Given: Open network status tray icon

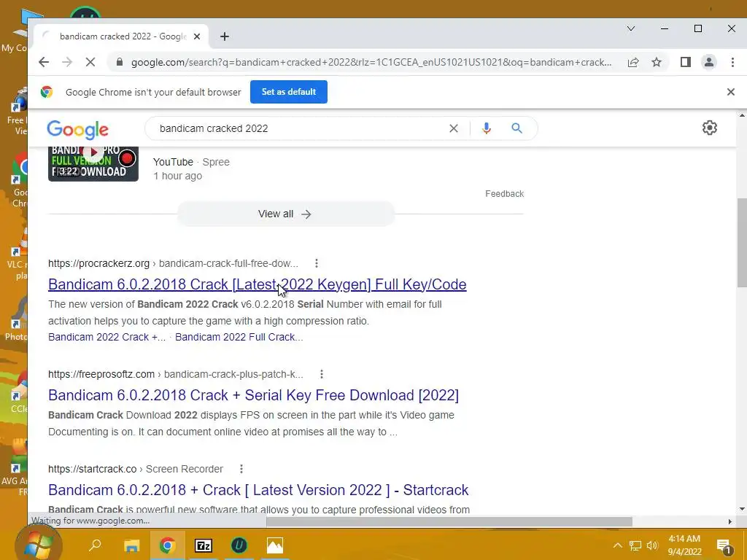Looking at the screenshot, I should (635, 545).
